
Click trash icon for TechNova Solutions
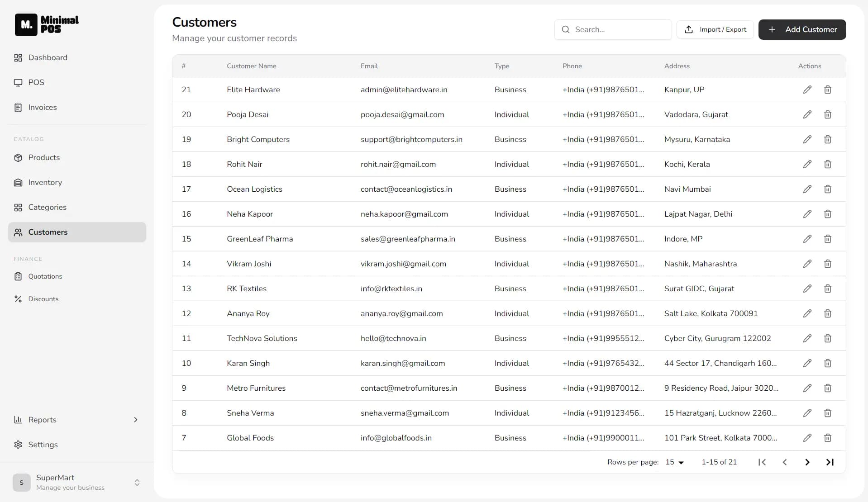point(827,338)
